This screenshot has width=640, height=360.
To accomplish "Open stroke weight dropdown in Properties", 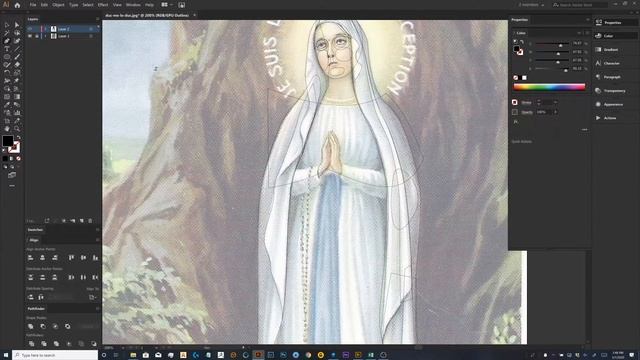I will click(555, 102).
